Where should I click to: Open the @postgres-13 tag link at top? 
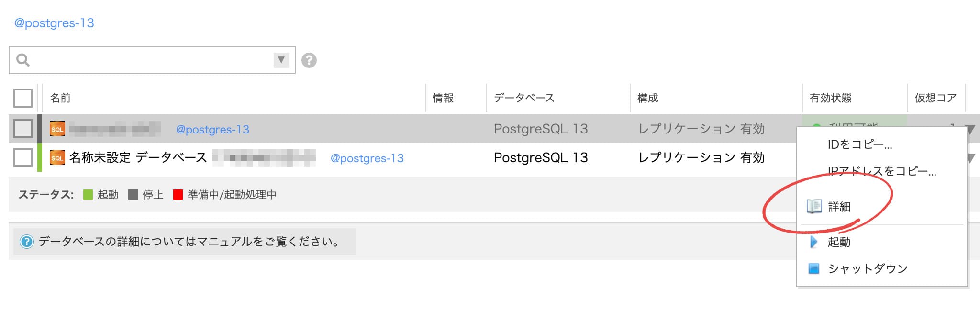coord(54,23)
